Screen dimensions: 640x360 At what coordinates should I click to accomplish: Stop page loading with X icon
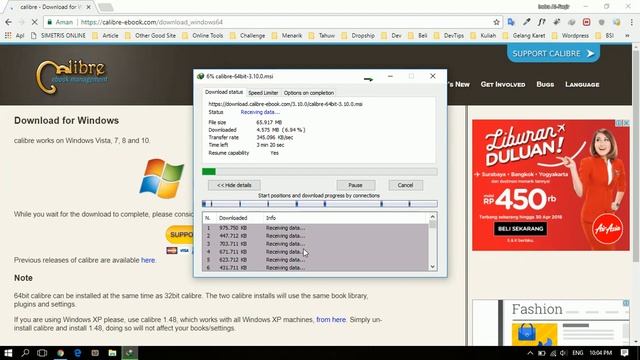(35, 22)
